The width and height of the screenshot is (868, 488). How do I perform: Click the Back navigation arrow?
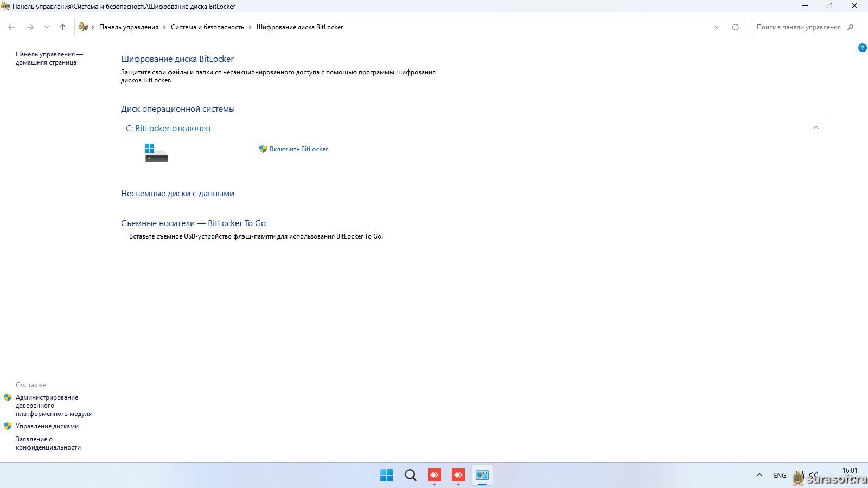pos(11,27)
